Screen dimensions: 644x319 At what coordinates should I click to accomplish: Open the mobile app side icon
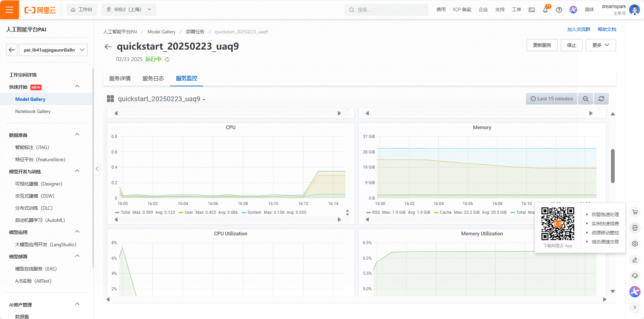[635, 228]
